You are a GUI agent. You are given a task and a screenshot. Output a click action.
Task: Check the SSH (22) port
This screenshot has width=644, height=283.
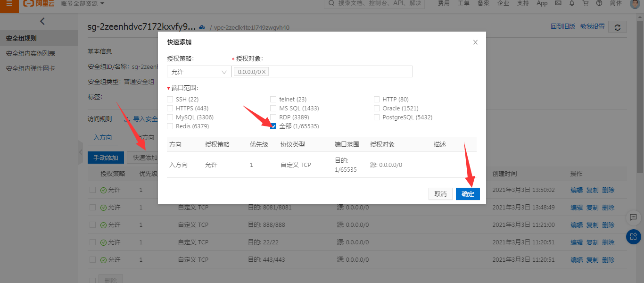click(x=170, y=100)
